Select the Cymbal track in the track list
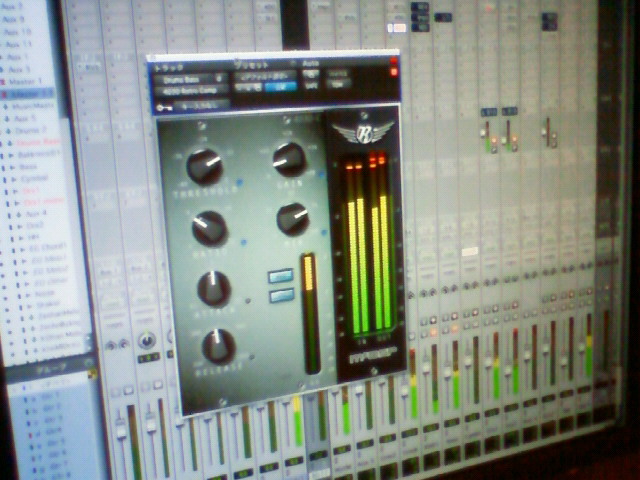 click(34, 178)
